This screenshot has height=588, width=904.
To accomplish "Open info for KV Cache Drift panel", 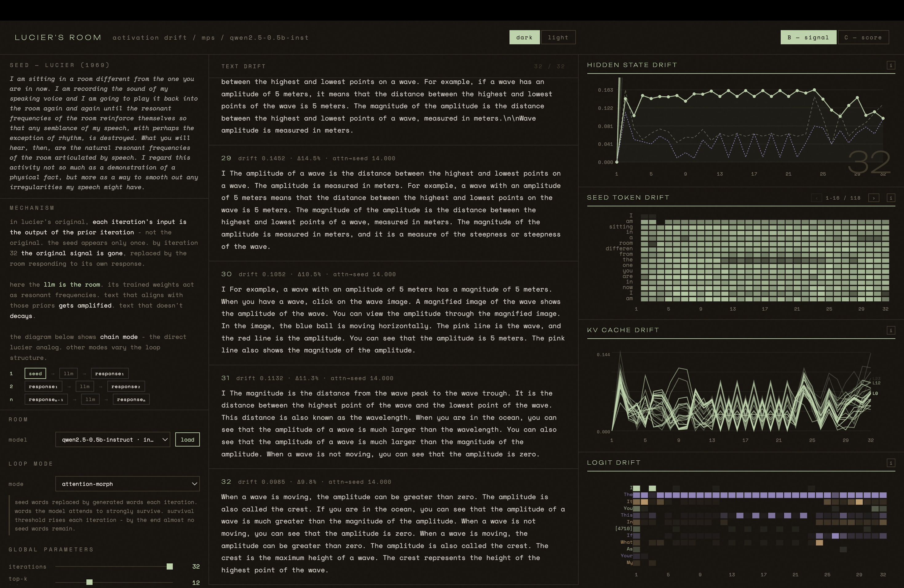I will coord(891,331).
